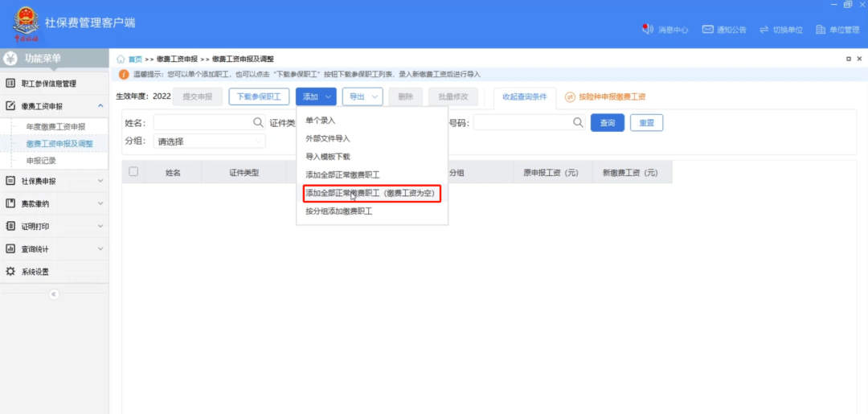The image size is (868, 414).
Task: Collapse sidebar with double-chevron icon
Action: click(55, 294)
